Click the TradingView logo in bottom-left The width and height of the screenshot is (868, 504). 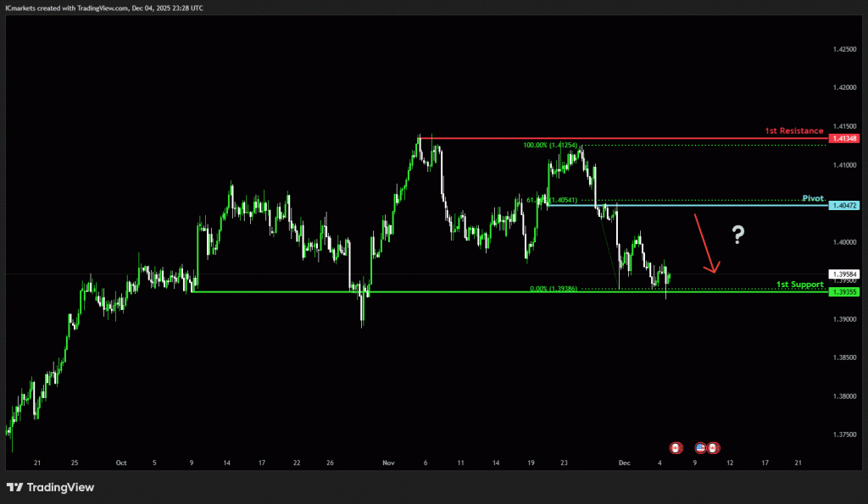(x=50, y=487)
